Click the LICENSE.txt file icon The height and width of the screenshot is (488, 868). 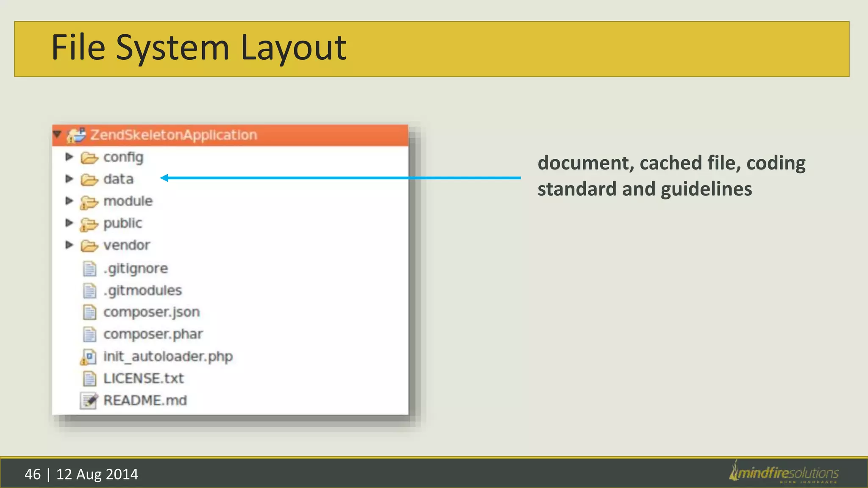(x=89, y=378)
